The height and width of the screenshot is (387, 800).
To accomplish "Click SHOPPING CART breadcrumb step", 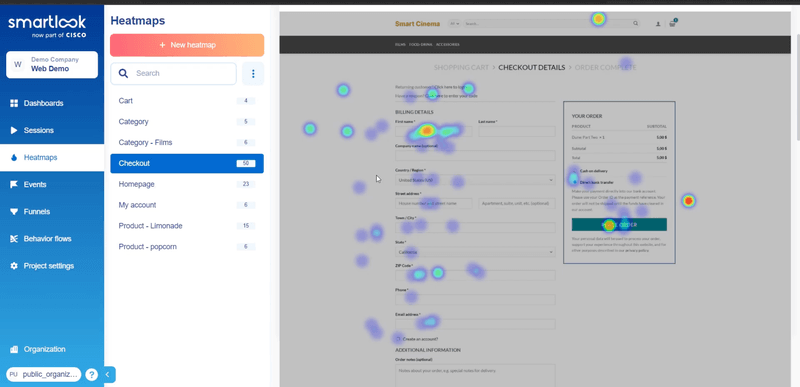I will [x=461, y=67].
